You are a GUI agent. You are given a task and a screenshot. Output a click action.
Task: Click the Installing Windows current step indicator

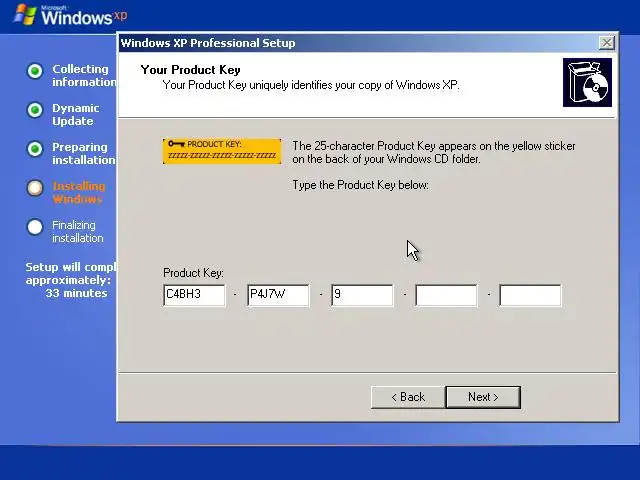point(35,188)
